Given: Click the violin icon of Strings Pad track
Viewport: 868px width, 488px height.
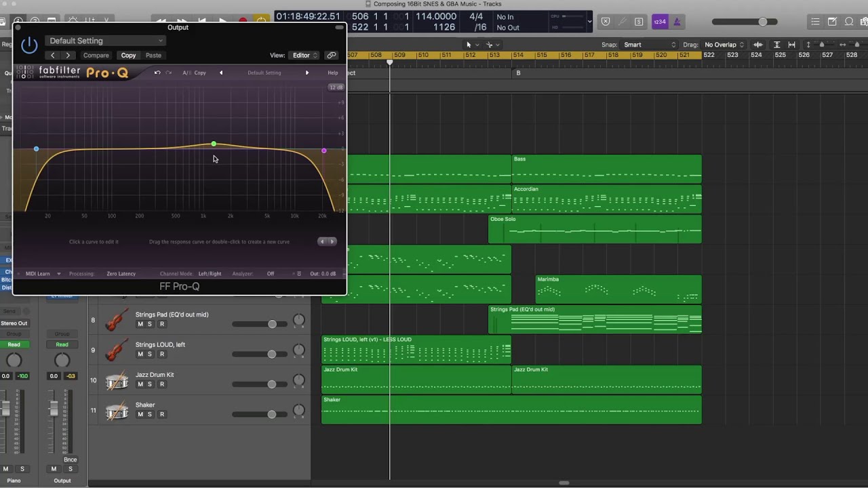Looking at the screenshot, I should point(117,320).
